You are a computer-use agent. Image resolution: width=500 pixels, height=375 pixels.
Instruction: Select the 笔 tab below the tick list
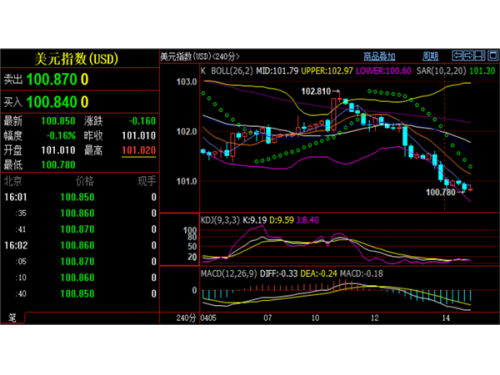[x=12, y=318]
